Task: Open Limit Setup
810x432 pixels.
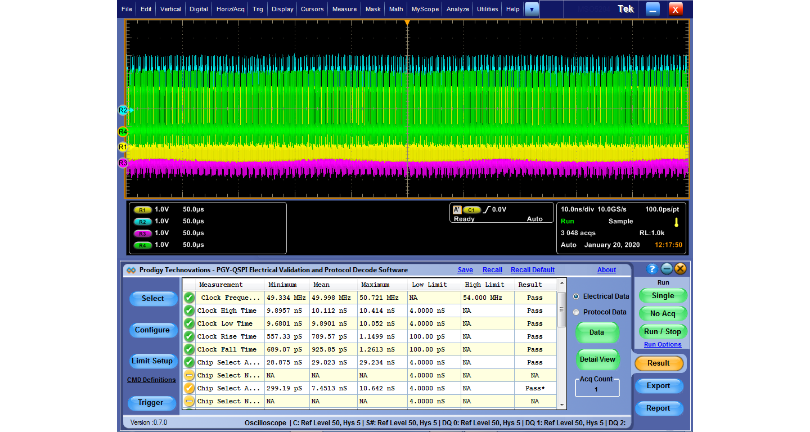Action: point(152,361)
